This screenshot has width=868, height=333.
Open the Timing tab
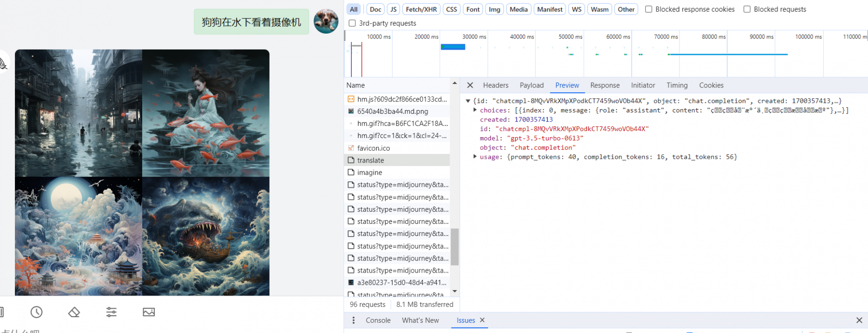[x=677, y=85]
